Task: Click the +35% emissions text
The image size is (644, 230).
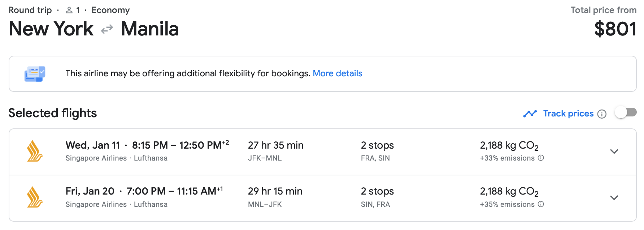Action: [x=507, y=205]
